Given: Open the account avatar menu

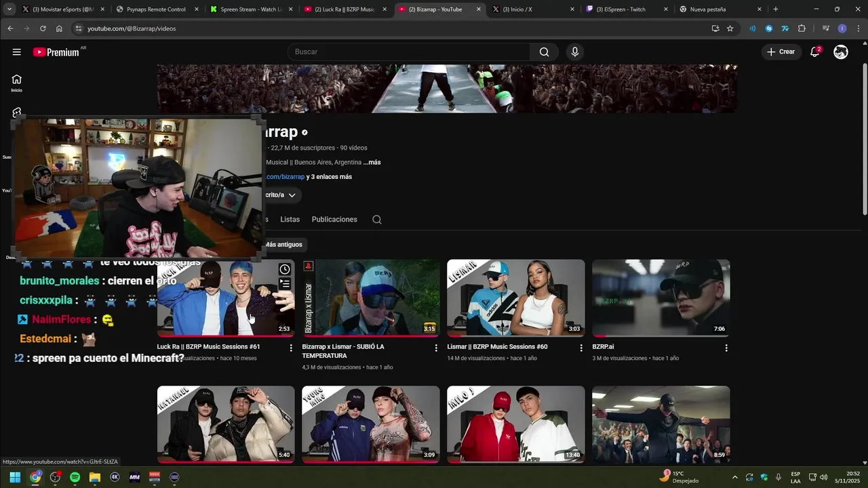Looking at the screenshot, I should [x=841, y=52].
